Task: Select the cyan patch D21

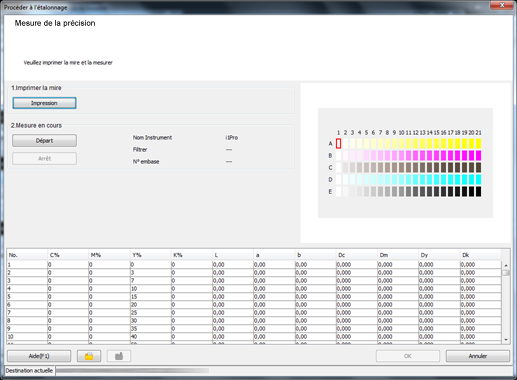Action: pyautogui.click(x=478, y=180)
